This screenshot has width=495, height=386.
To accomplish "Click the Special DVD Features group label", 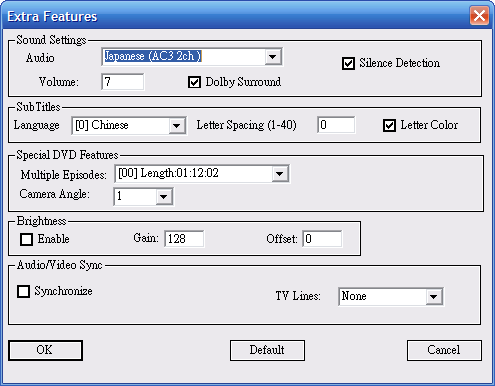I will point(67,155).
